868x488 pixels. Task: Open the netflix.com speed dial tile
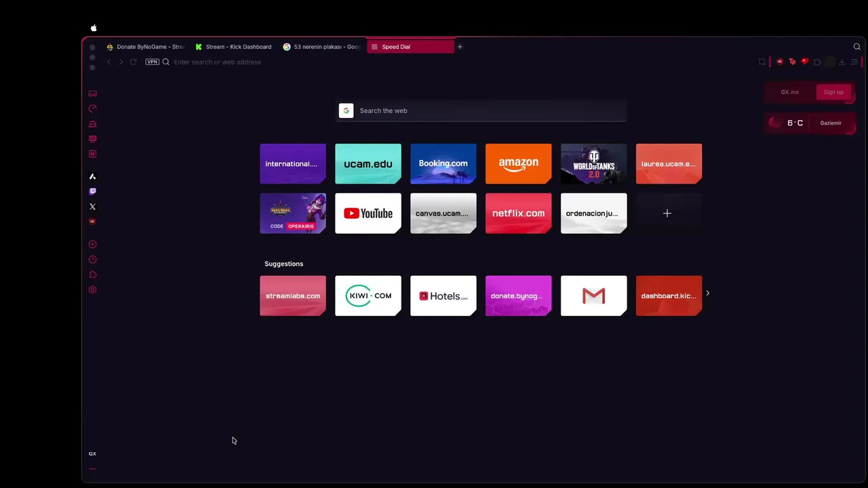[x=519, y=213]
